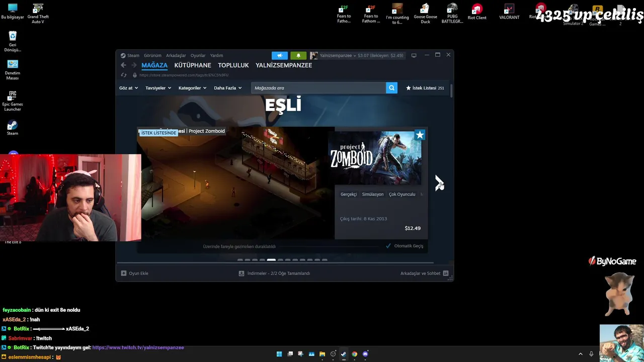
Task: Open the Arkadaşlar ve Sohbet icon
Action: pyautogui.click(x=446, y=274)
